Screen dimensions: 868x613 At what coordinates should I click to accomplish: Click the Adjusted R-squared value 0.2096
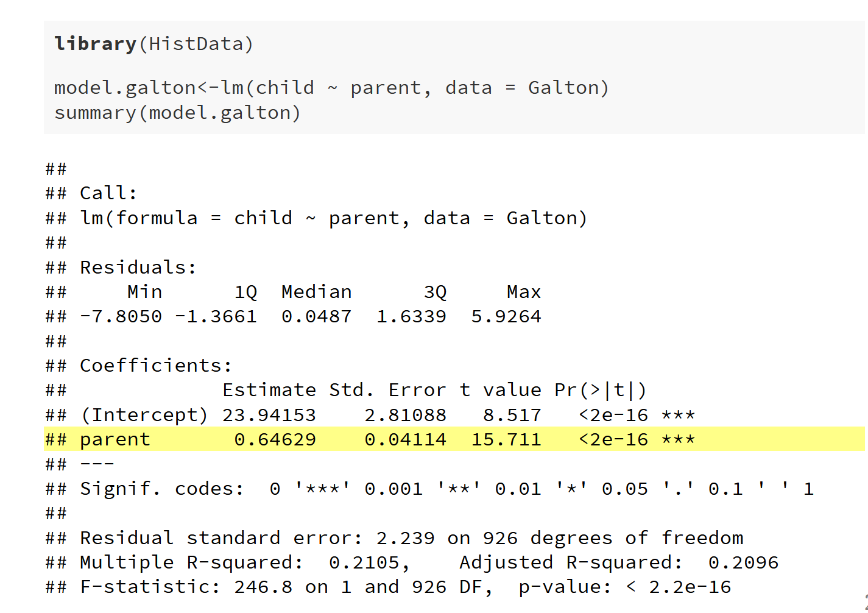[x=744, y=562]
